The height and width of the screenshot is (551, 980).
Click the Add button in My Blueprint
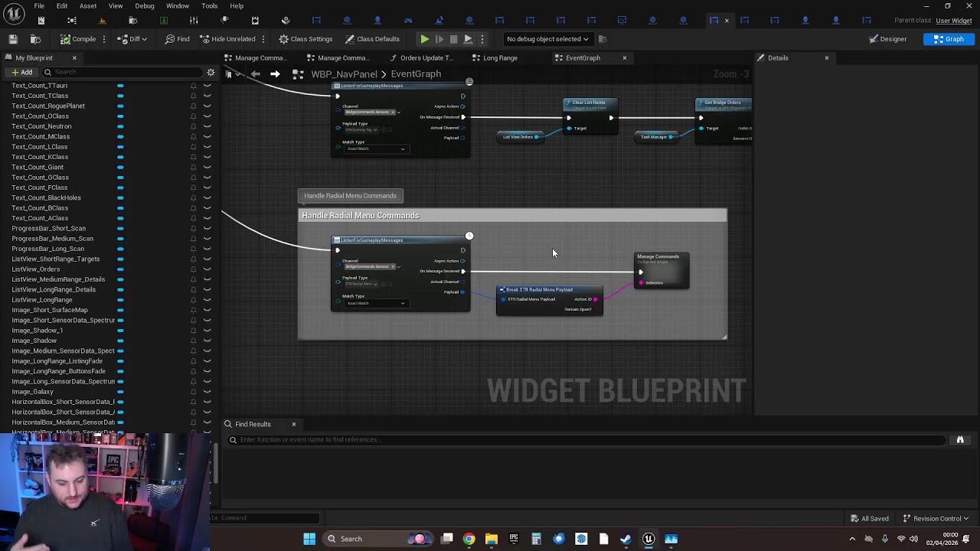[21, 72]
